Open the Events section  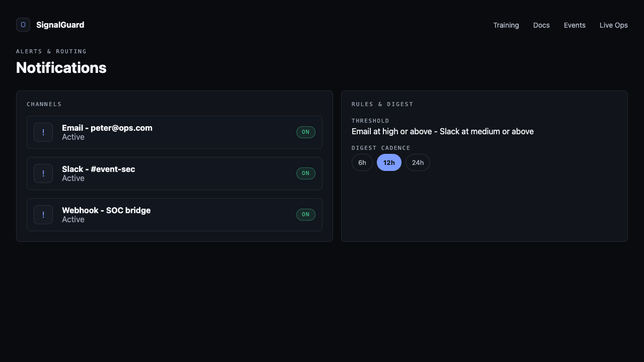click(575, 25)
